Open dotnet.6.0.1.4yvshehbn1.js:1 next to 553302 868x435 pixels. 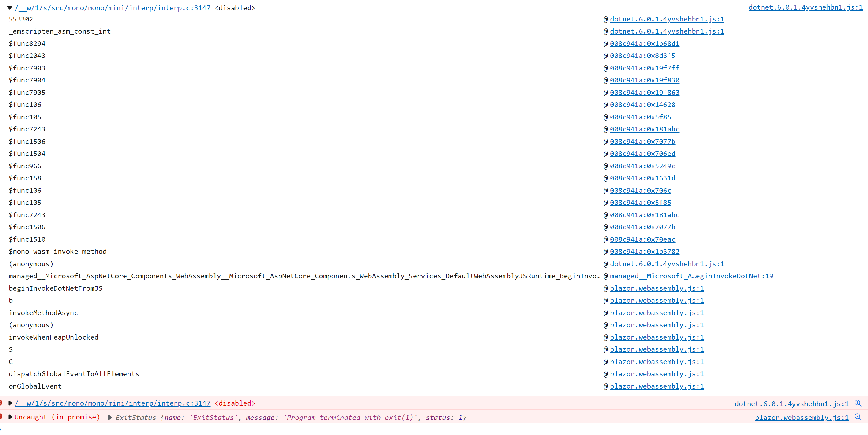click(x=667, y=19)
